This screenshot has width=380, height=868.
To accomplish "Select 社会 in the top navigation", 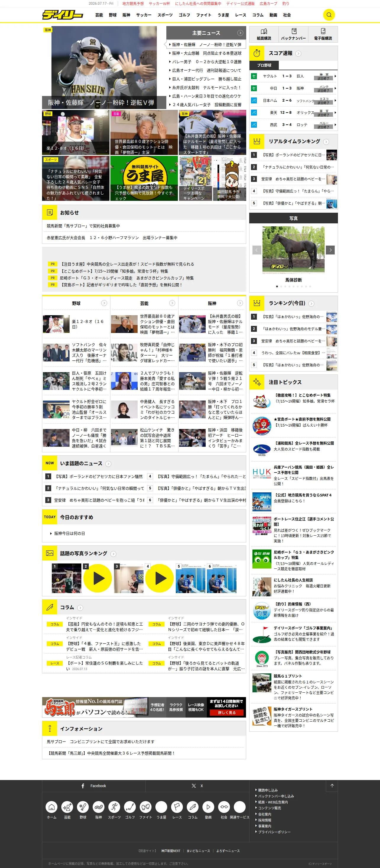I will point(287,15).
